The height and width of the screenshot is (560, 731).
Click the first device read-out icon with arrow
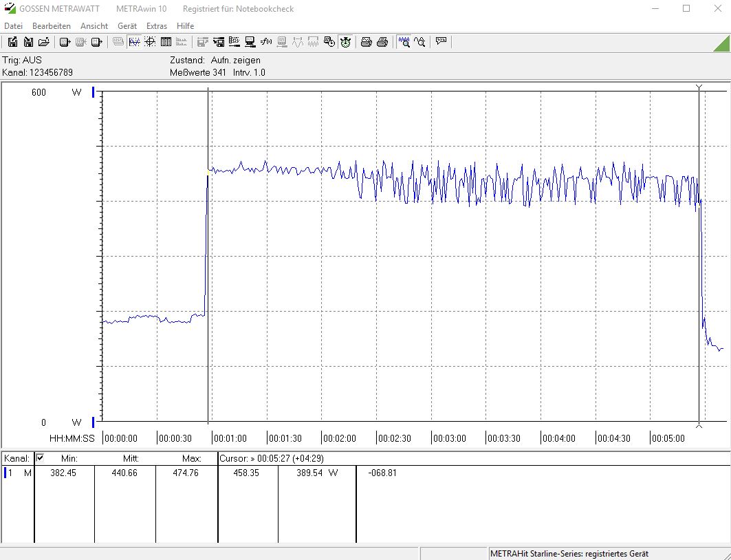(x=65, y=42)
